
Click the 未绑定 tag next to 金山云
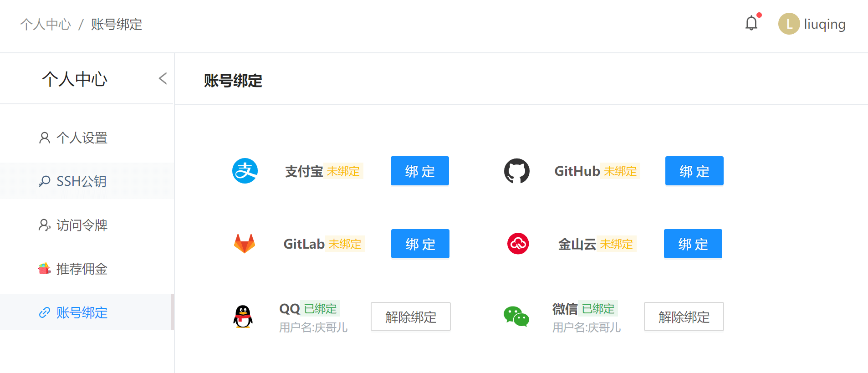(x=616, y=244)
